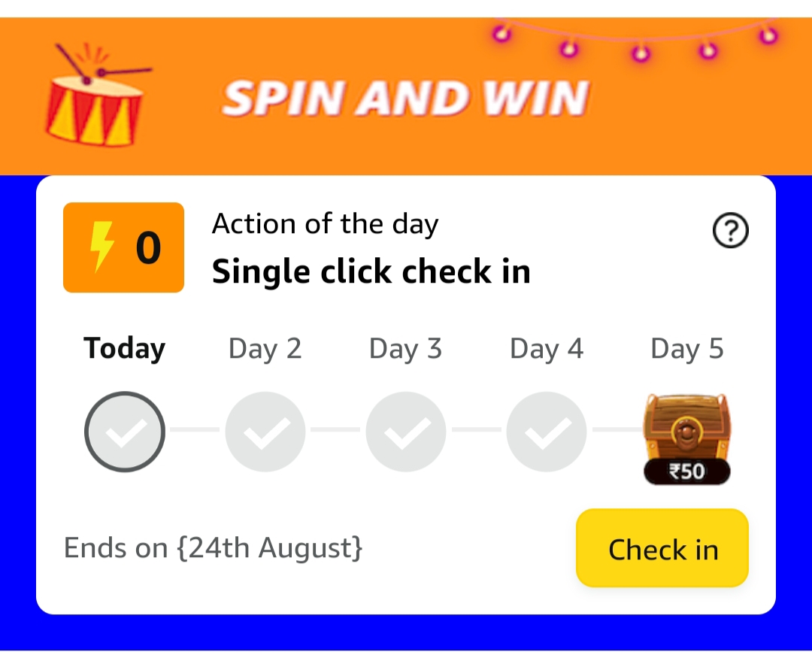Click the lightning bolt energy icon
The height and width of the screenshot is (670, 812).
[100, 247]
